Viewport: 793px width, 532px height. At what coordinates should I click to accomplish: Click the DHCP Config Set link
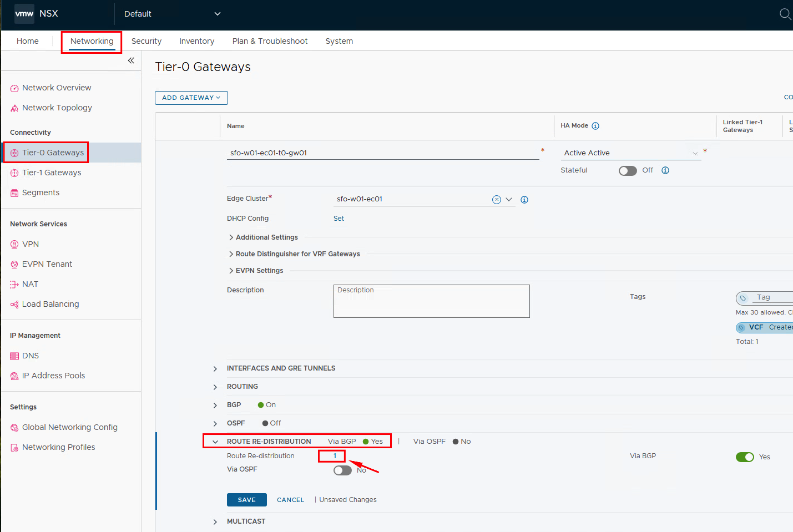(x=339, y=219)
